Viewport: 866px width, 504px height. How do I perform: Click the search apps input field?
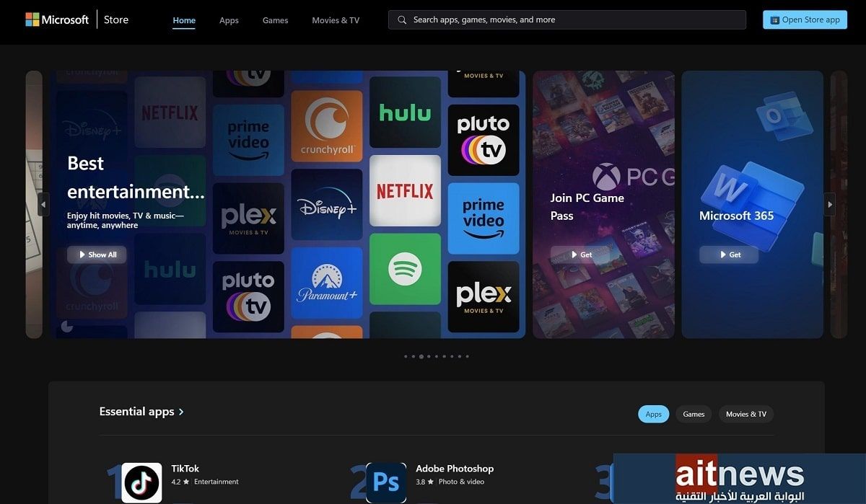pyautogui.click(x=570, y=20)
